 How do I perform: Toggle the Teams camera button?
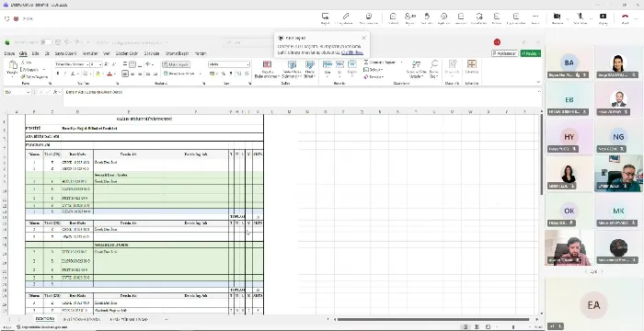[557, 17]
